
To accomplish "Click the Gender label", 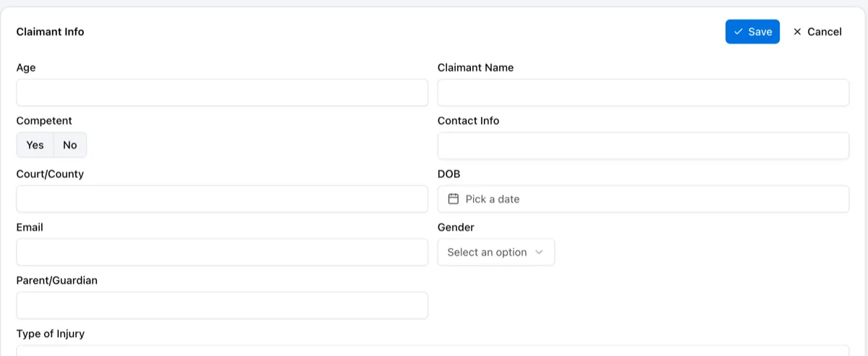I will (x=456, y=227).
